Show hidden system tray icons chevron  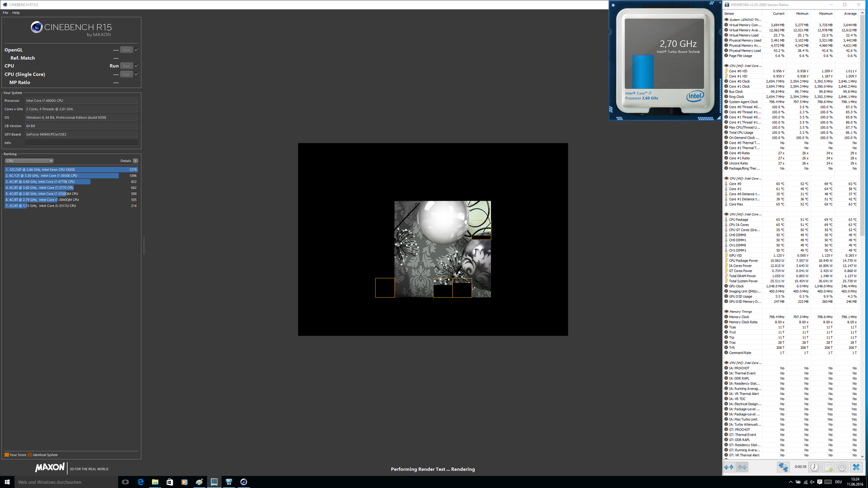click(791, 482)
